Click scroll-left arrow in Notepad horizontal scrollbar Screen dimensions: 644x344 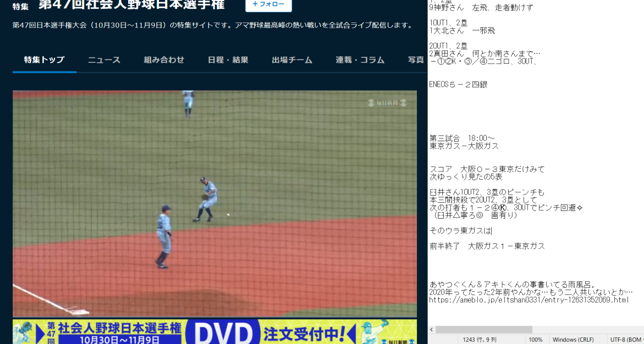(432, 330)
